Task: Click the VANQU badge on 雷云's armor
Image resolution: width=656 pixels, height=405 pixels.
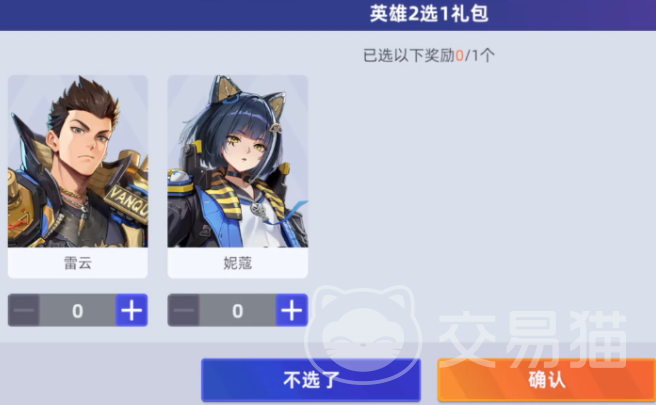Action: coord(127,202)
